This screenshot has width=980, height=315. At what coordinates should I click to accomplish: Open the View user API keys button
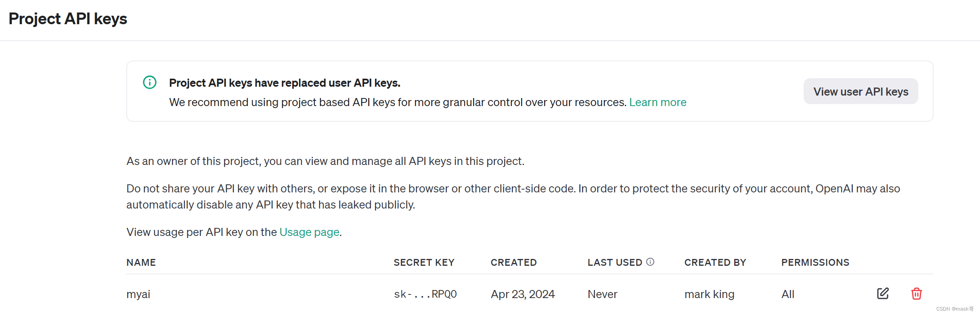click(x=861, y=91)
